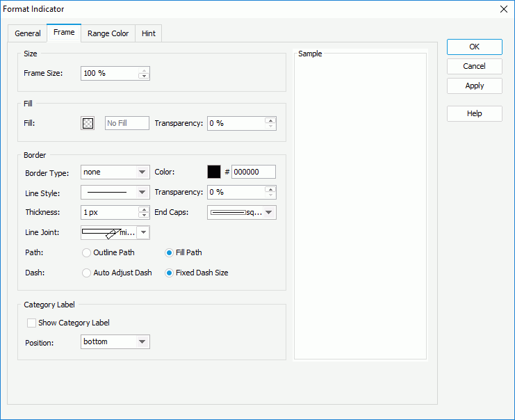The width and height of the screenshot is (515, 420).
Task: Open the End Caps dropdown
Action: [x=269, y=213]
